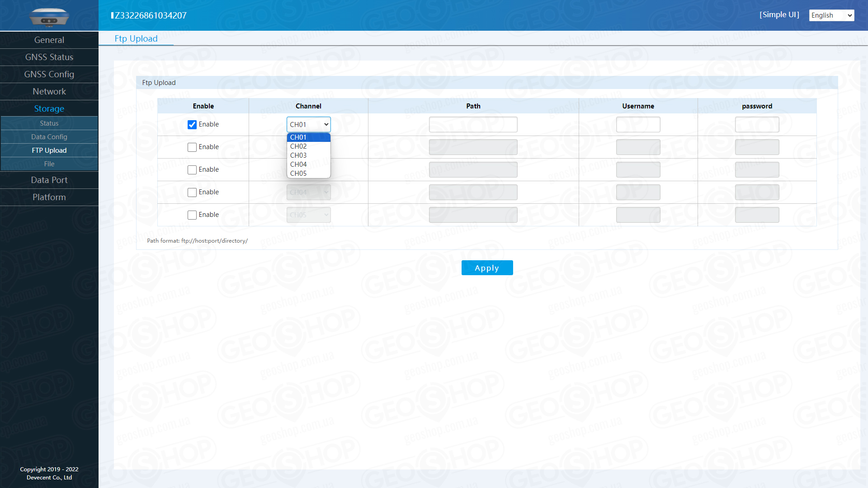Check the Enable box in the third row

(192, 170)
